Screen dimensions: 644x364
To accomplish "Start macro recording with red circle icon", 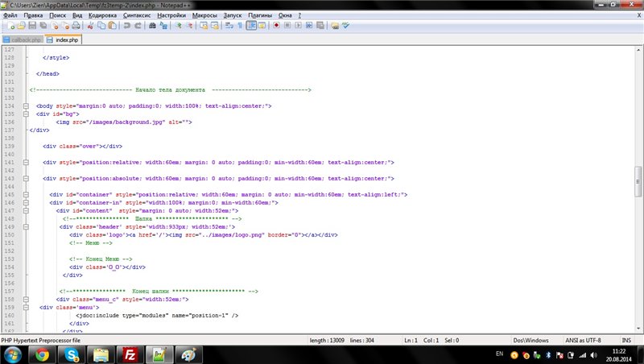I will [x=276, y=26].
